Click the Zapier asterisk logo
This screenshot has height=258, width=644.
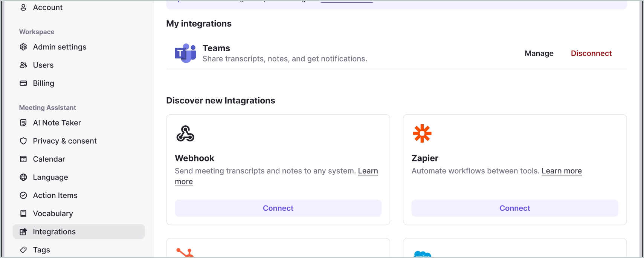point(422,134)
